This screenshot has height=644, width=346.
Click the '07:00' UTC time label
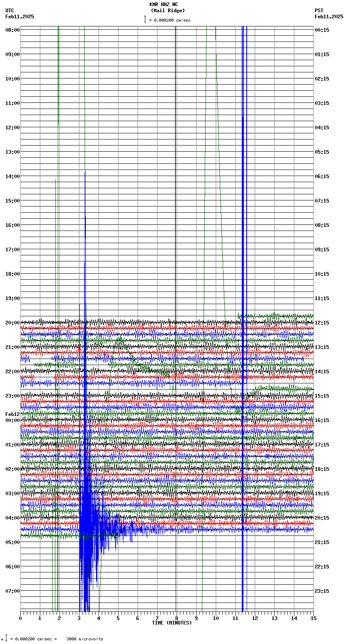(x=13, y=591)
